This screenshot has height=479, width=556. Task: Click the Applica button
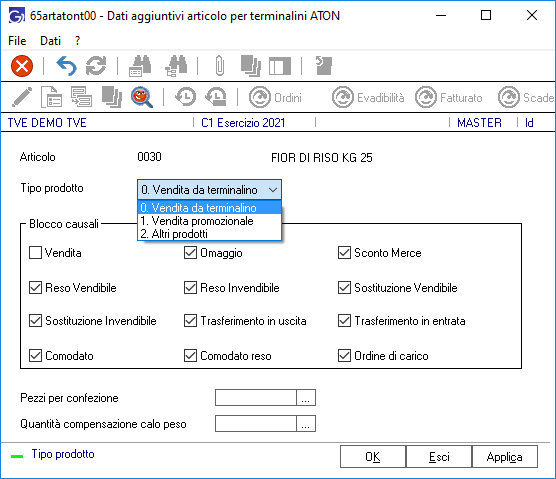pyautogui.click(x=504, y=457)
